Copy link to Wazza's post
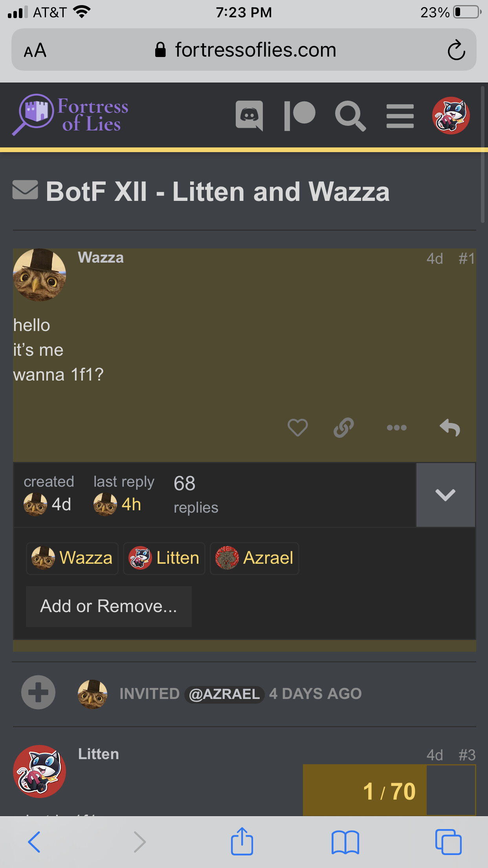Screen dimensions: 488x868 (x=344, y=428)
